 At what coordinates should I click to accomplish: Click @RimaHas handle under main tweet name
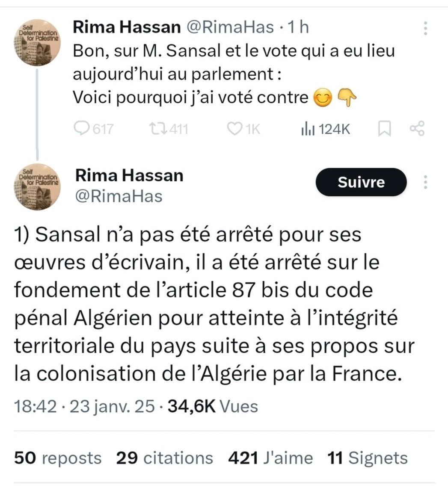tap(119, 196)
